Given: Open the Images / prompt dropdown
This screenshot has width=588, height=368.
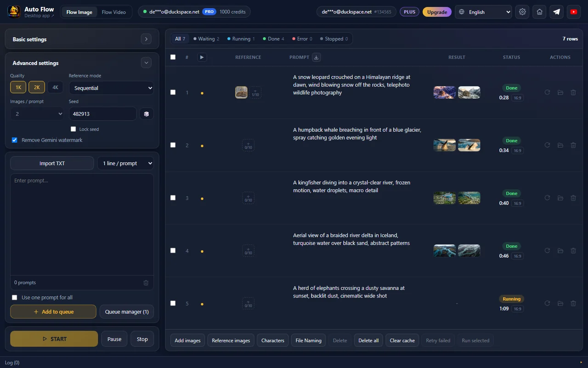Looking at the screenshot, I should (37, 114).
